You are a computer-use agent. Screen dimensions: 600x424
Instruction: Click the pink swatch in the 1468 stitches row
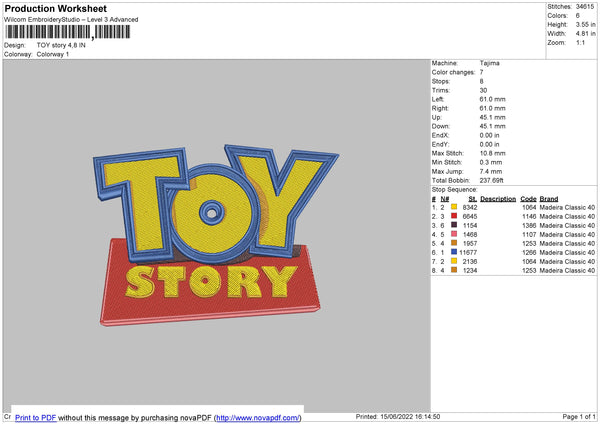pos(454,234)
